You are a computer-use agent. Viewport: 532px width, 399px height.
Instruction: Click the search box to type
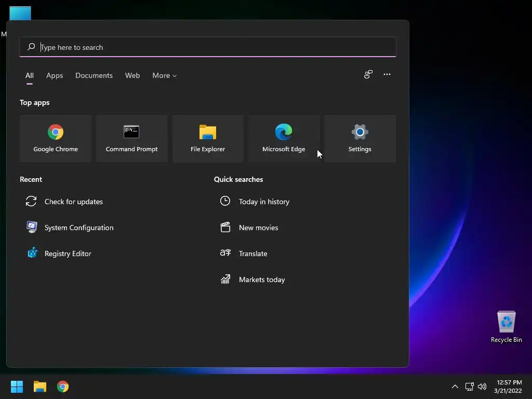point(208,47)
